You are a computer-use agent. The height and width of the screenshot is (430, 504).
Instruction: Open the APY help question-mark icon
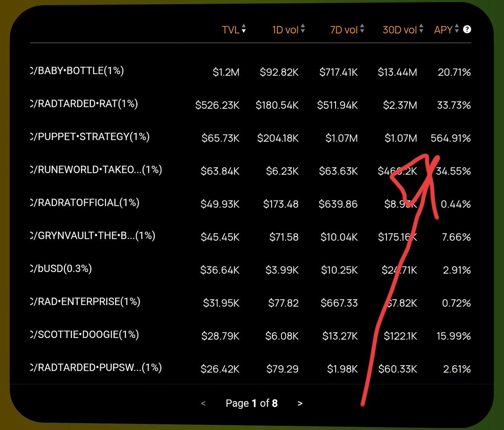click(x=467, y=30)
